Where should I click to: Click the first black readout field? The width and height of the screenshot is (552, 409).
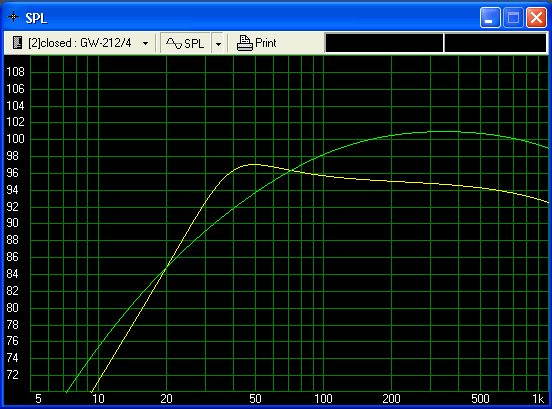[x=384, y=43]
